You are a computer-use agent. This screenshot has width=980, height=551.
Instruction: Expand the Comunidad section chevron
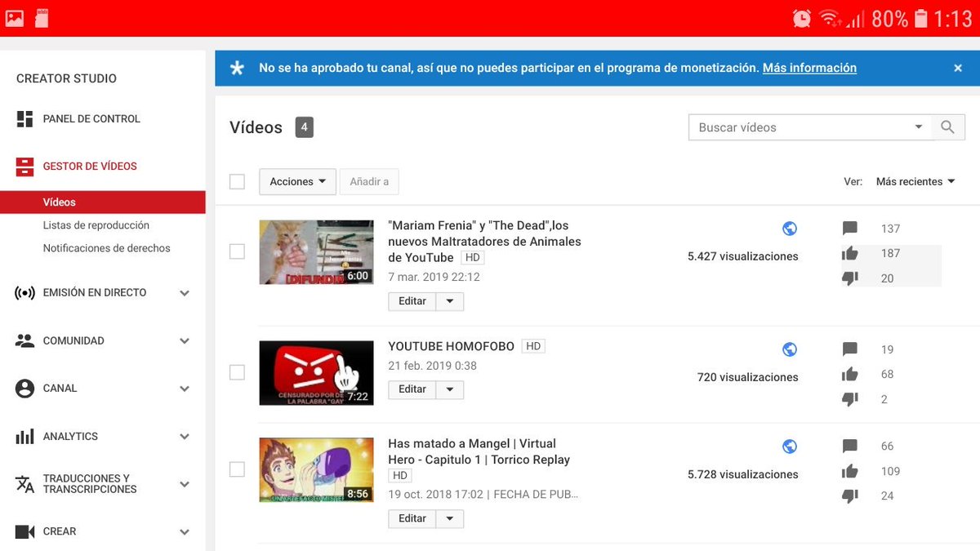185,341
